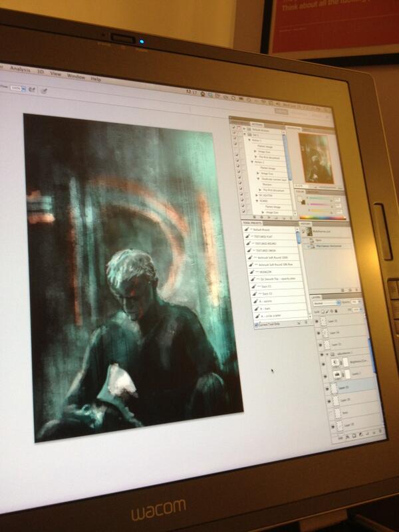The image size is (399, 532).
Task: Hide the topmost layer via eye icon
Action: point(317,321)
